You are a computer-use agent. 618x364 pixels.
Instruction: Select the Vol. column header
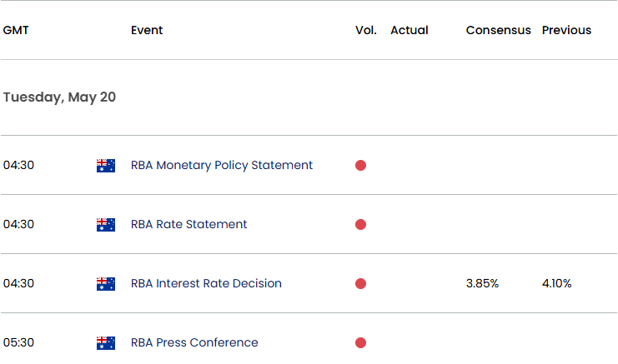pyautogui.click(x=366, y=30)
